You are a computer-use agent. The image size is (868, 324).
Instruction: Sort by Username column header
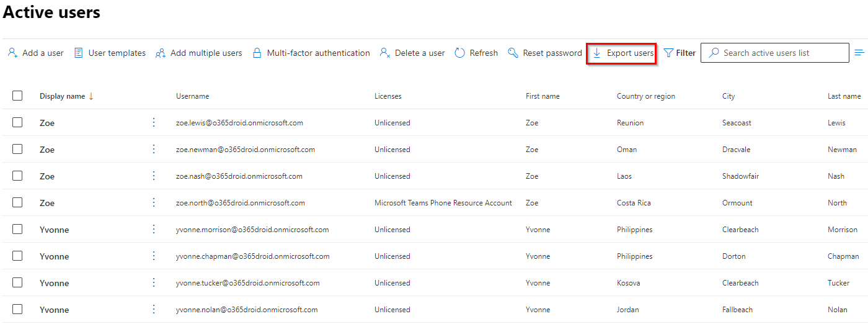pos(192,96)
